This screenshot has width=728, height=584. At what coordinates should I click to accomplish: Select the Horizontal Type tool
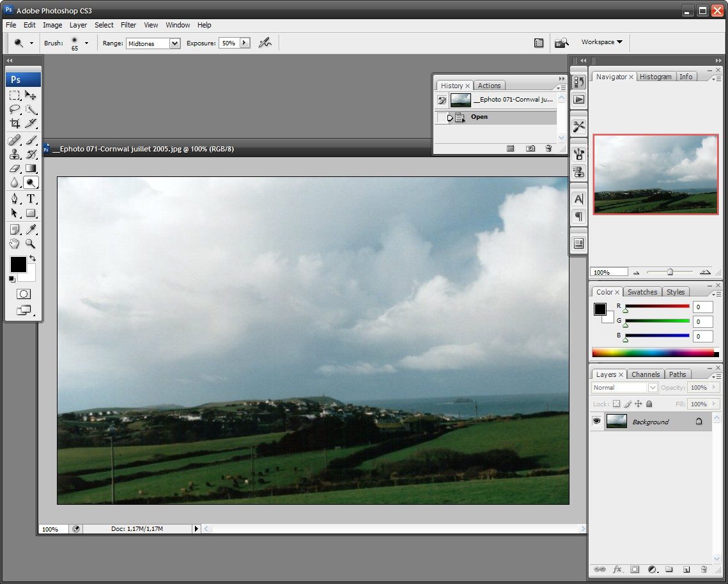(31, 199)
